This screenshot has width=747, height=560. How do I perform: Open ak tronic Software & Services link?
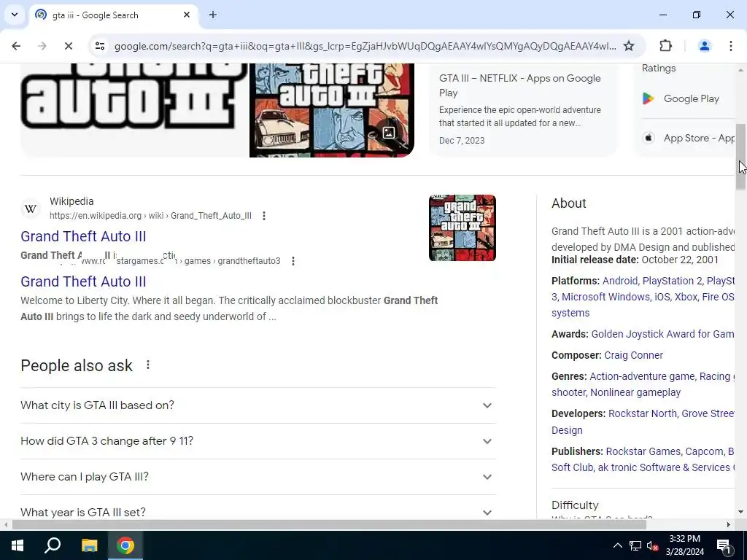tap(664, 467)
